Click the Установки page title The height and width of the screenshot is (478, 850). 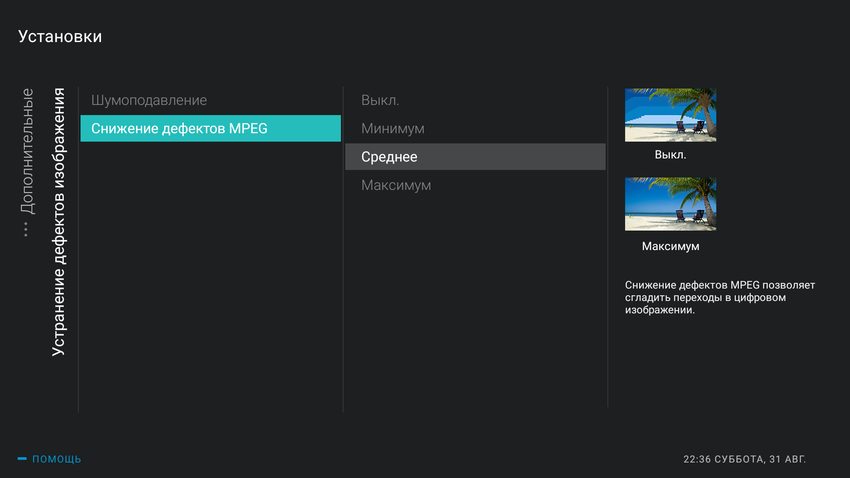point(60,37)
